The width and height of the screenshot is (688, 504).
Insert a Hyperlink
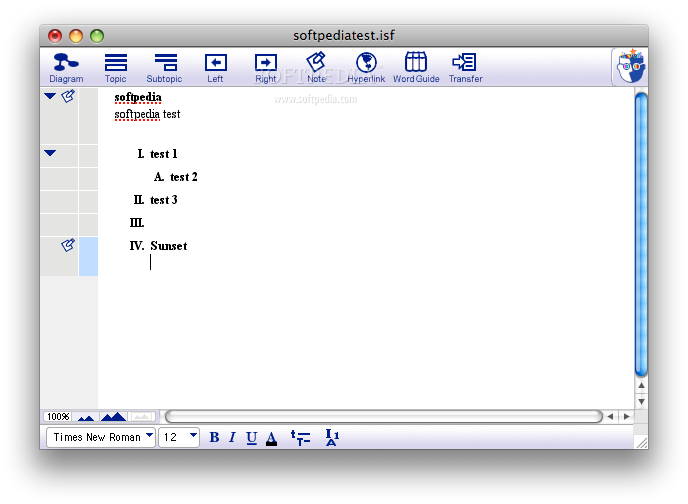(366, 68)
